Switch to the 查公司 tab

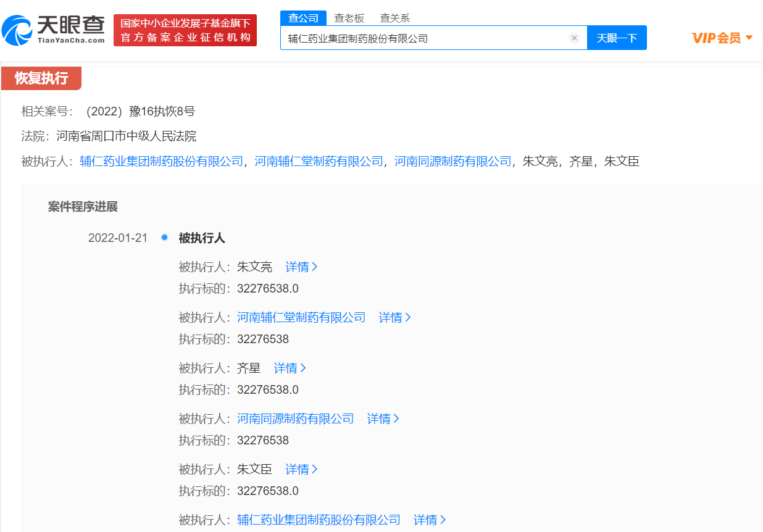[303, 18]
